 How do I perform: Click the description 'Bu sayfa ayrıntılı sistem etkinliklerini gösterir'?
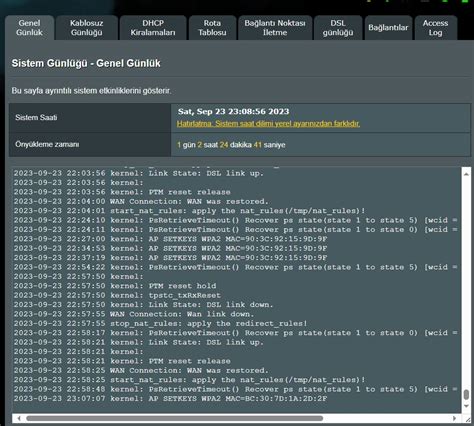[x=91, y=91]
